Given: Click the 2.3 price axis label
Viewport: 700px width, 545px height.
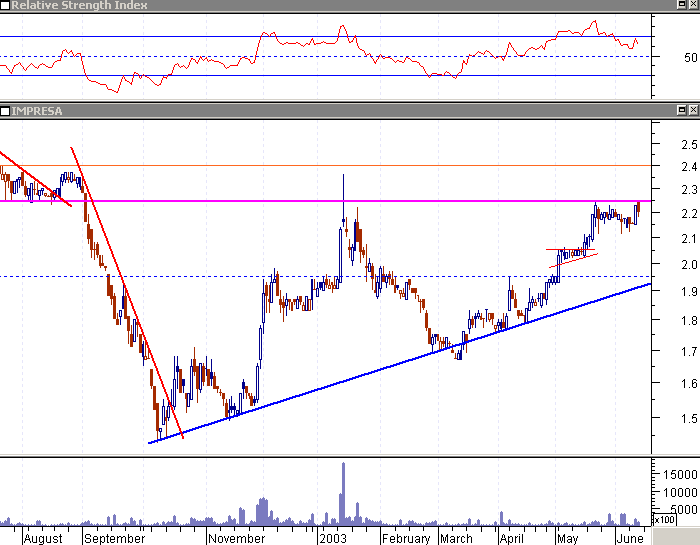Looking at the screenshot, I should point(689,190).
